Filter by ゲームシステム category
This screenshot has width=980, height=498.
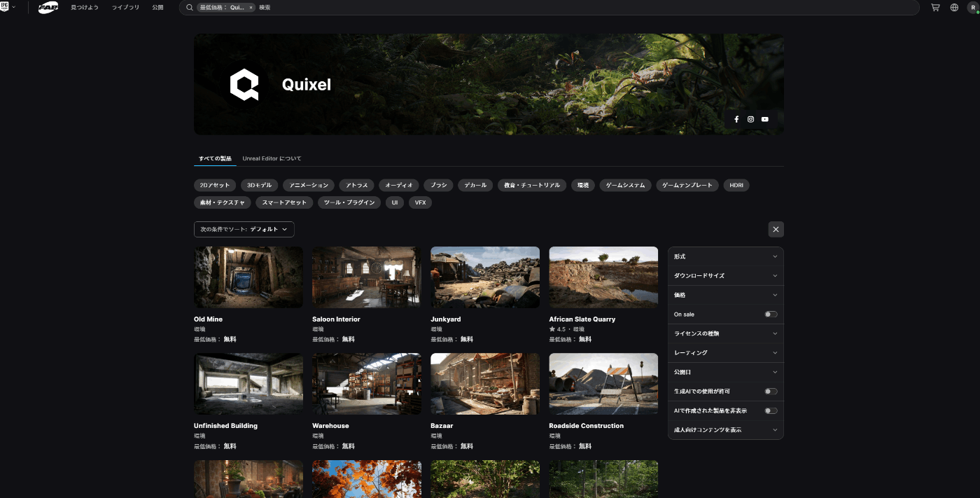pos(625,185)
